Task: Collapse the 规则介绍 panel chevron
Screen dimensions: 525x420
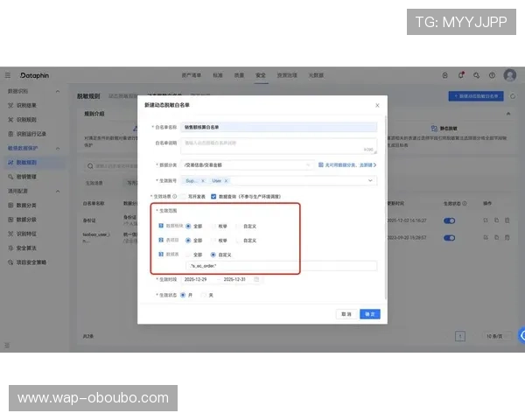Action: (x=508, y=114)
